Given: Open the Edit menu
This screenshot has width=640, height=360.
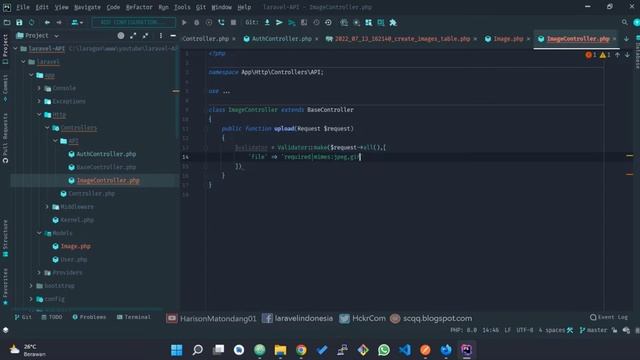Looking at the screenshot, I should click(42, 7).
